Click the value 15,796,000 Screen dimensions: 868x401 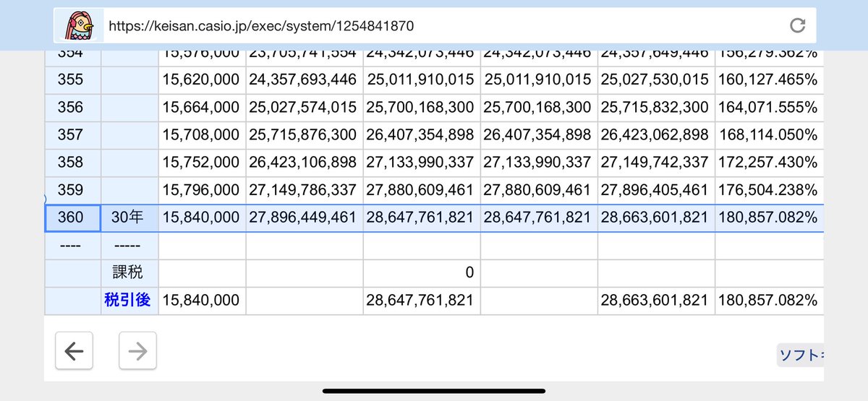[x=201, y=190]
